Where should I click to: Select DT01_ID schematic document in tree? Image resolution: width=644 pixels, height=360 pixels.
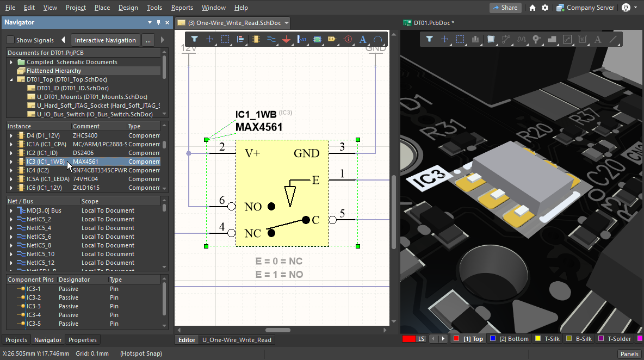tap(72, 88)
